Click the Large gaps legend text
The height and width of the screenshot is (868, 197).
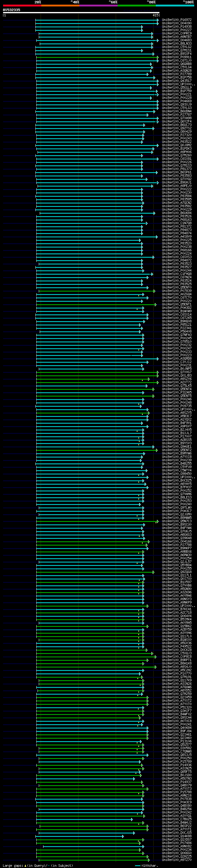click(38, 865)
